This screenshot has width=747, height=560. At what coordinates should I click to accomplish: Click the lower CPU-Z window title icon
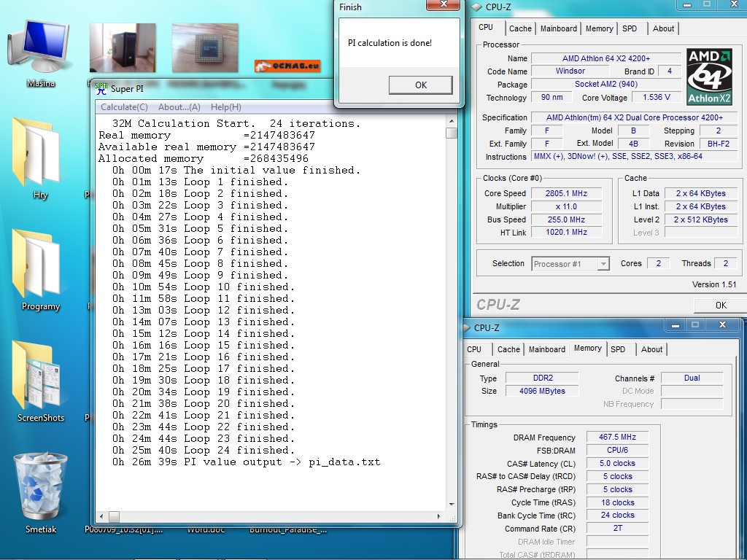click(x=467, y=327)
